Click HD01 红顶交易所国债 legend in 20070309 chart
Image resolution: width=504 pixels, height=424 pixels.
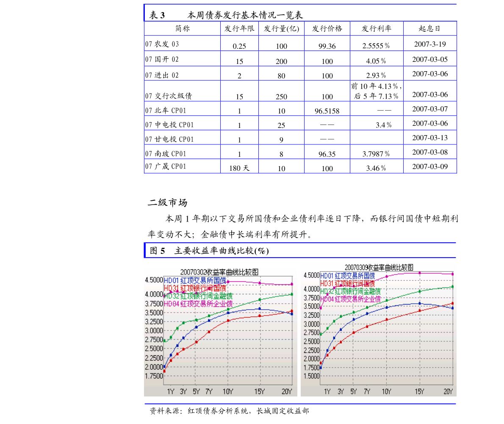coord(347,276)
